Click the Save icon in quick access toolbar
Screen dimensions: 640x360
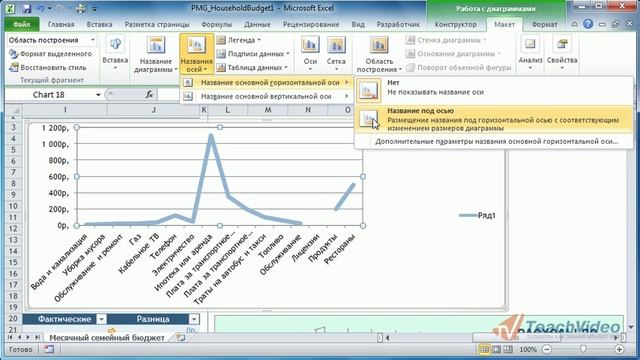27,8
